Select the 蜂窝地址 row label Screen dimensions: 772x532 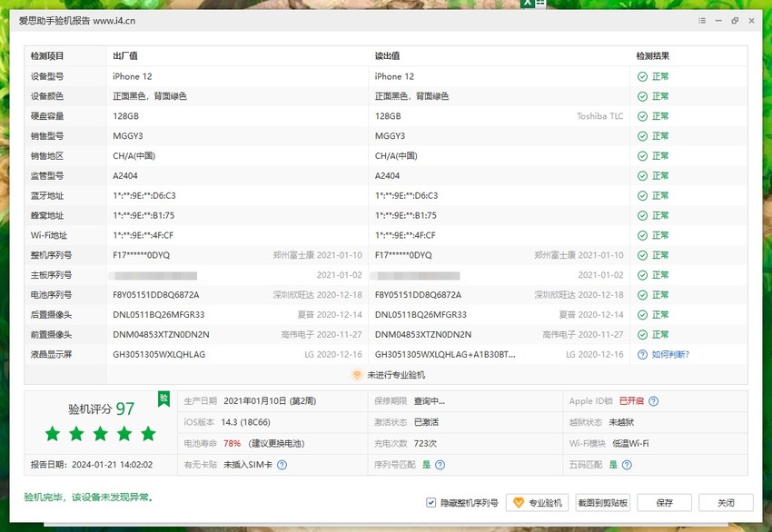[47, 215]
